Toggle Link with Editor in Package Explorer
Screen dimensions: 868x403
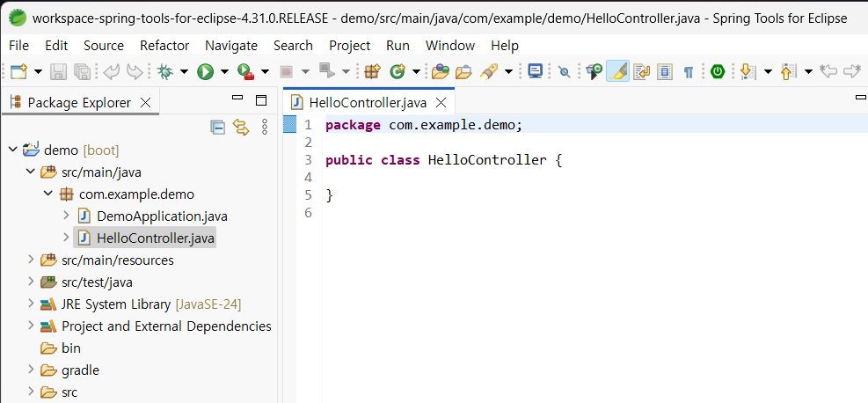(x=241, y=128)
